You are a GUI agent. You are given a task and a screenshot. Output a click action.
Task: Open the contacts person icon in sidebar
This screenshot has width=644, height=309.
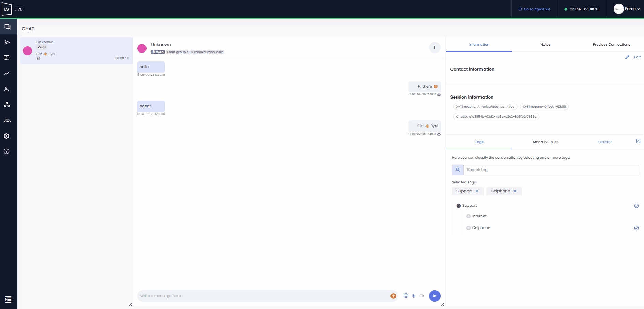6,89
